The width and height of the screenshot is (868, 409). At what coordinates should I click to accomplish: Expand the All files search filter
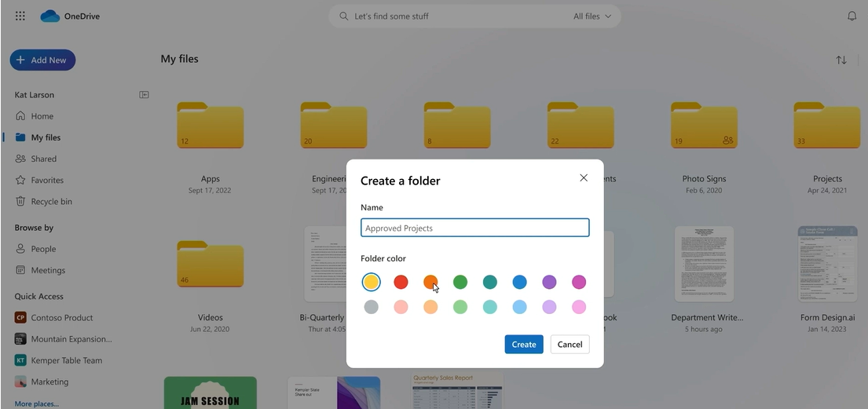(592, 16)
